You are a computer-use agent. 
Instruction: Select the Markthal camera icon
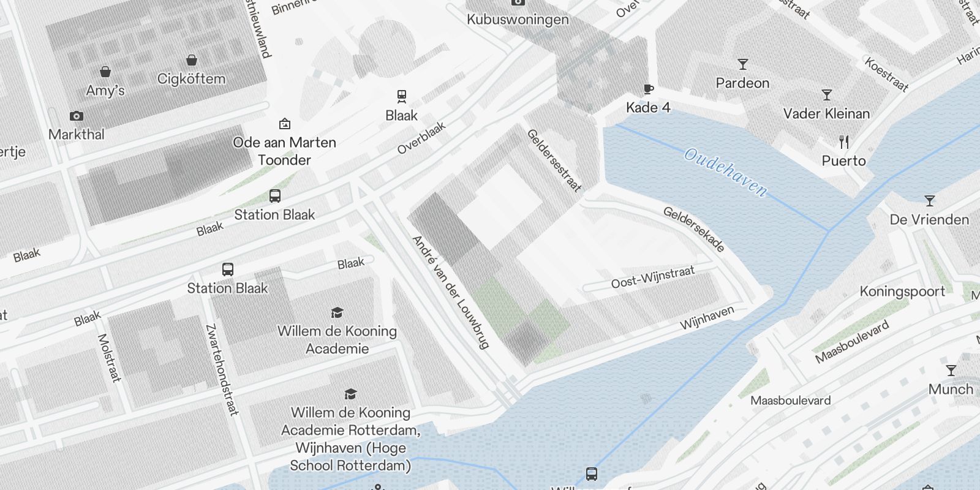pyautogui.click(x=77, y=116)
